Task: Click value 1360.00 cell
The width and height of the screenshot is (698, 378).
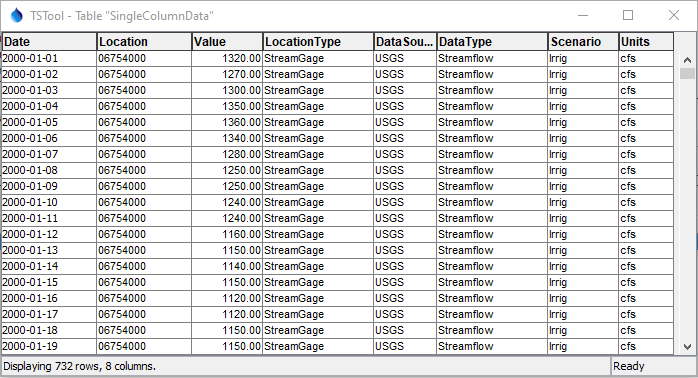Action: [227, 122]
